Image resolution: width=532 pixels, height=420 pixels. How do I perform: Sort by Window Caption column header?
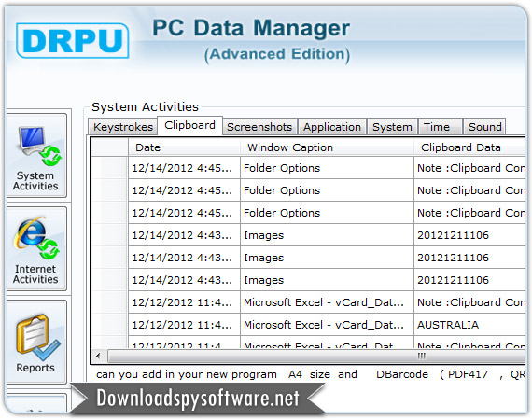[x=327, y=147]
